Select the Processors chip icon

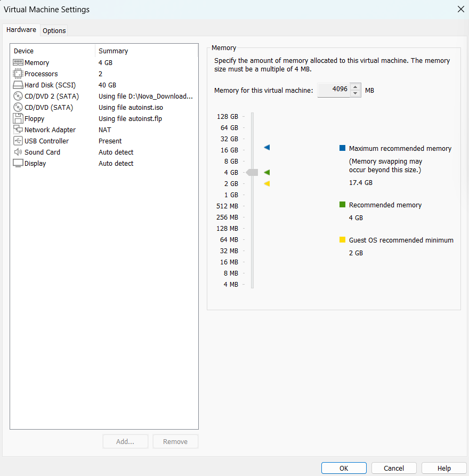(18, 74)
